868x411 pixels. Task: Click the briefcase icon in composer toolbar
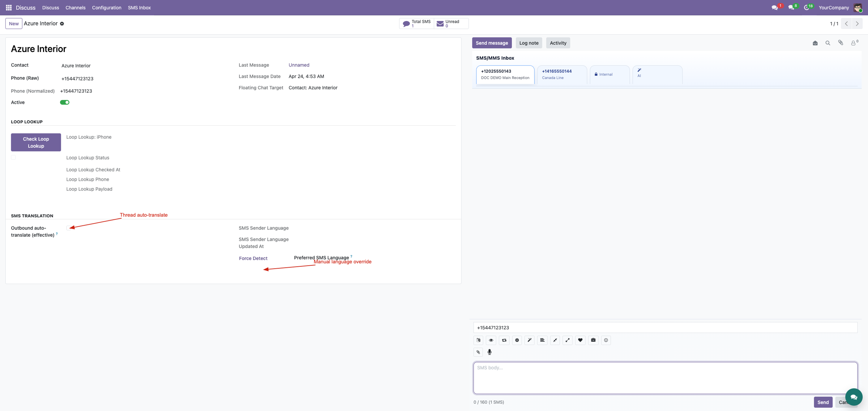tap(593, 340)
